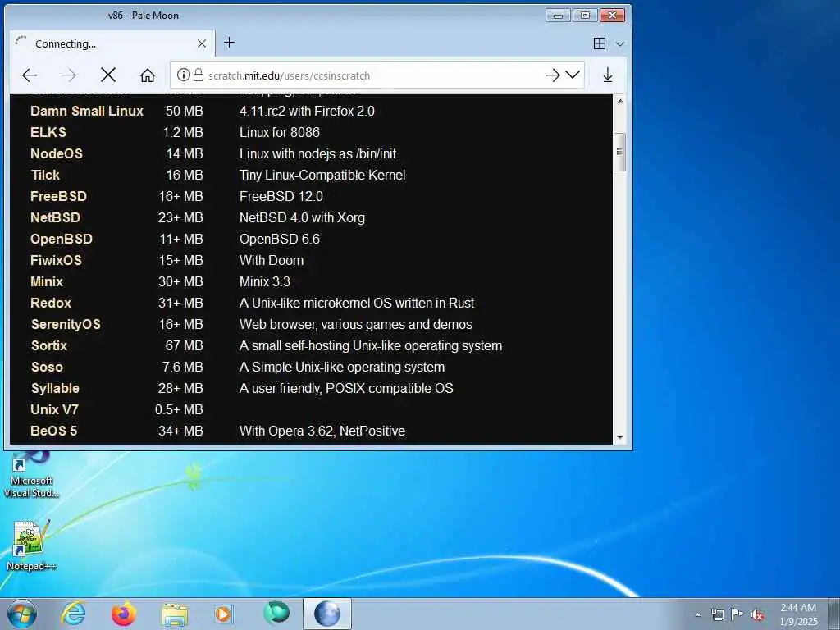The height and width of the screenshot is (630, 840).
Task: Open Windows Explorer from taskbar
Action: [x=175, y=614]
